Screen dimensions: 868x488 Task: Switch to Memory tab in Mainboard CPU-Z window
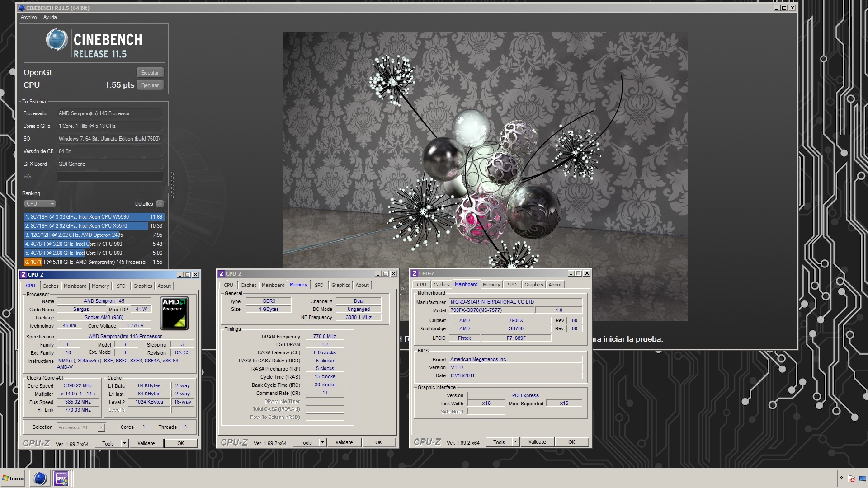491,285
